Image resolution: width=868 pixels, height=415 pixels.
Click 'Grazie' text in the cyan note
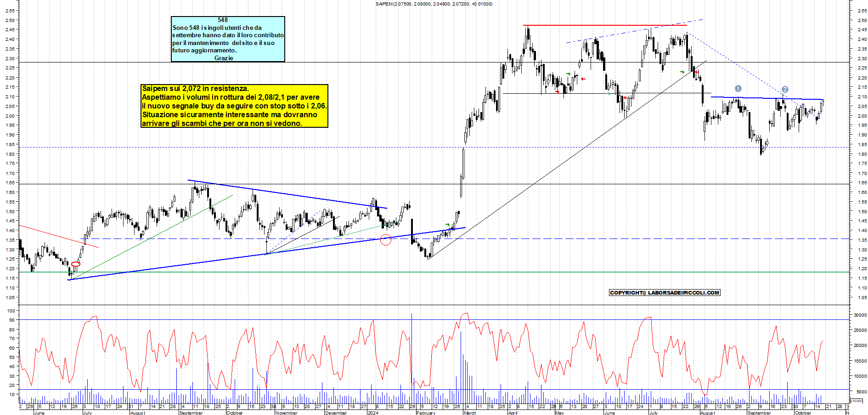coord(224,58)
